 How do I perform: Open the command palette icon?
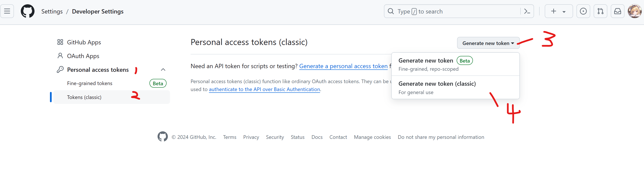[527, 11]
